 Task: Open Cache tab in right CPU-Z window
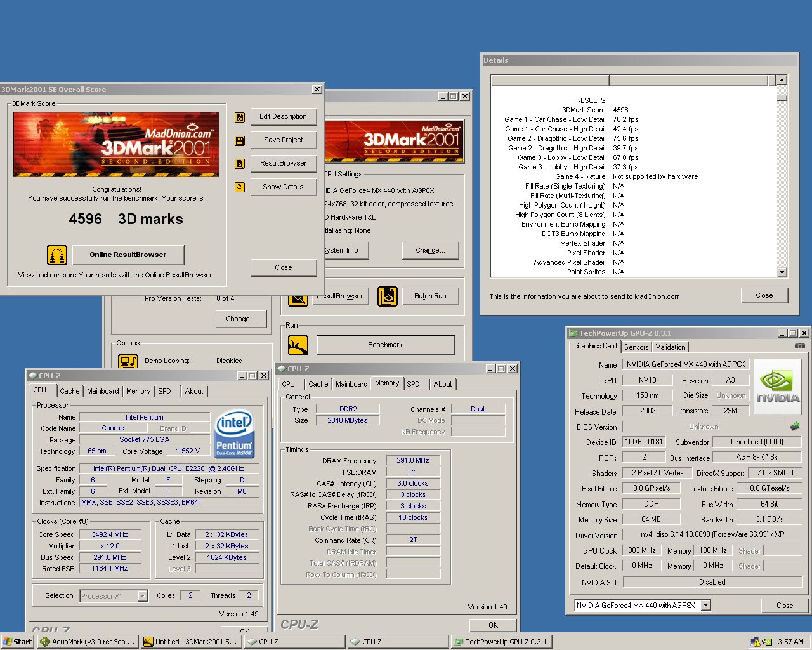[x=318, y=385]
